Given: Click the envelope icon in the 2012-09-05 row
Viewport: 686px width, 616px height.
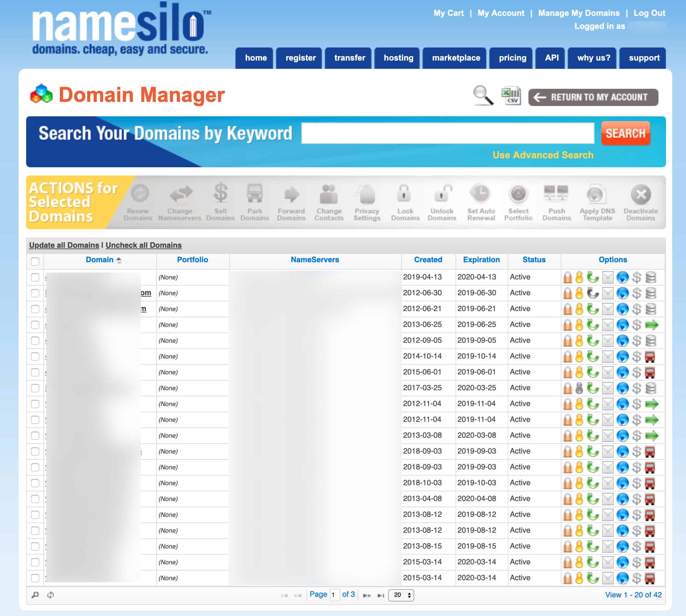Looking at the screenshot, I should [x=608, y=341].
